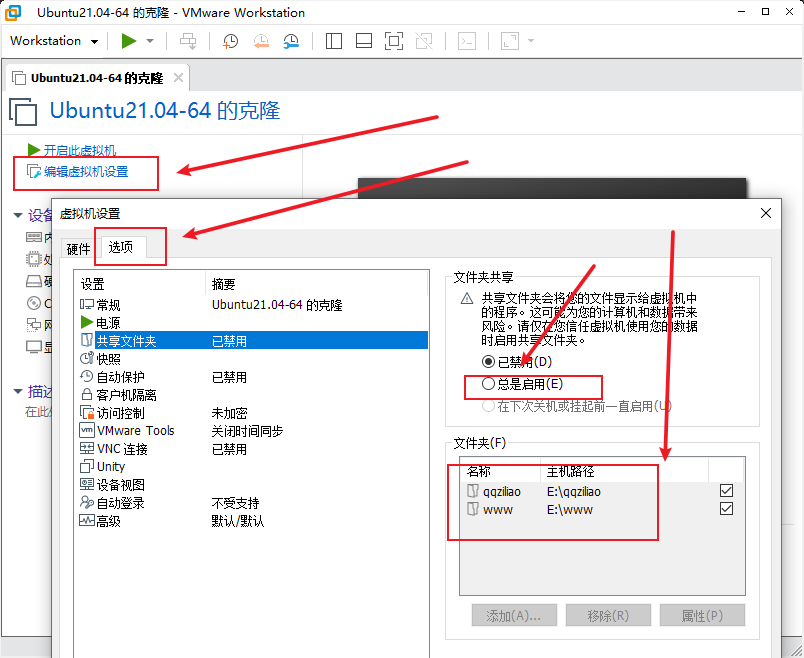Toggle the library panel icon
Viewport: 804px width, 658px height.
tap(333, 41)
